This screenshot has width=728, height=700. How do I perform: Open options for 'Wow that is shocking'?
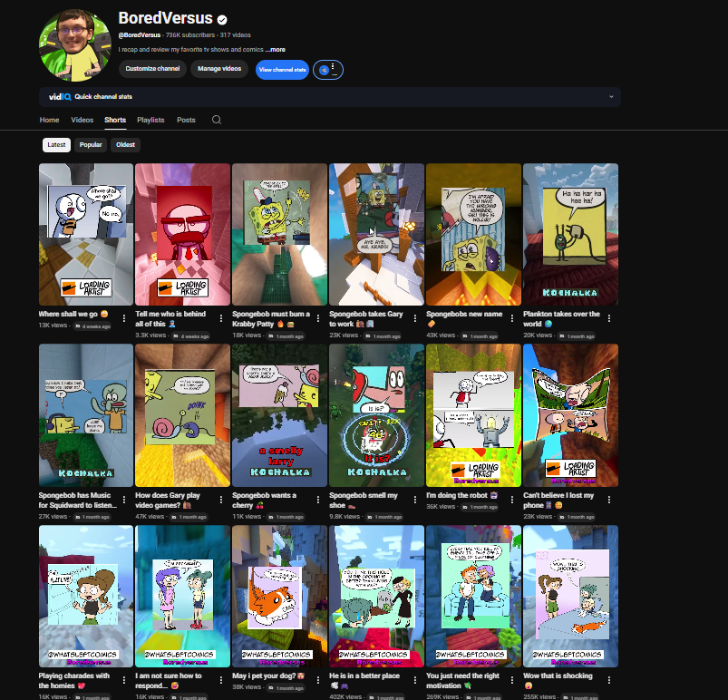(609, 680)
